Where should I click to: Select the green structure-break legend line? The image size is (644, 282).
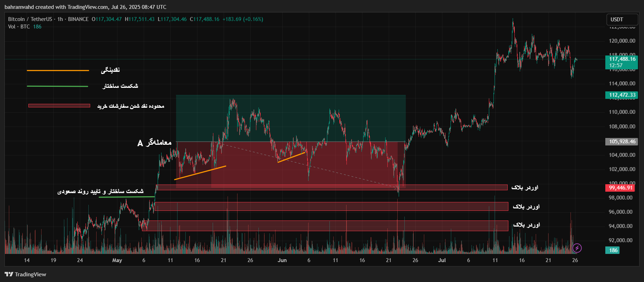tap(58, 86)
